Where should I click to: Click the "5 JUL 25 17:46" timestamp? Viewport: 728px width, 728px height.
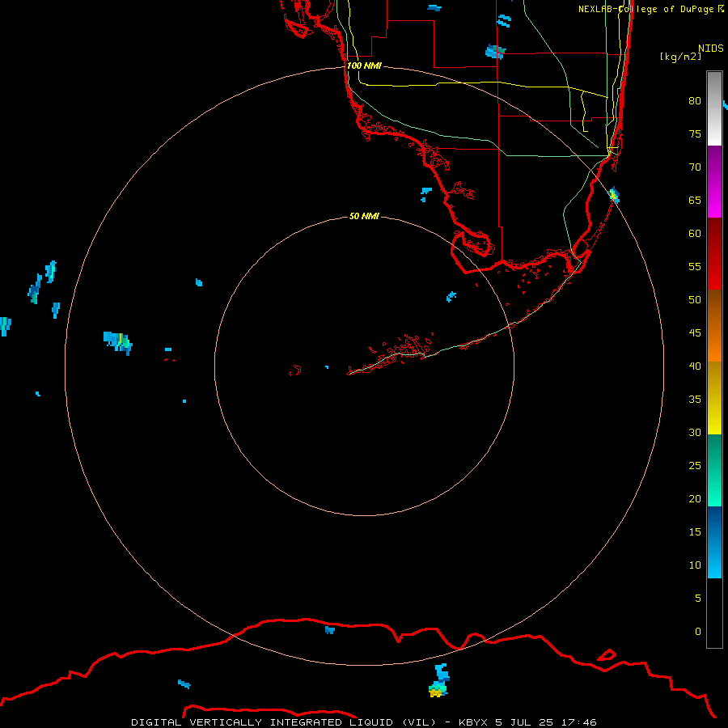point(546,722)
